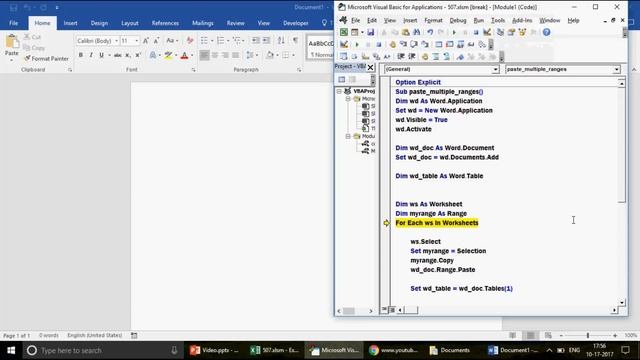Screen dimensions: 640x360
Task: Click the Indent icon in Edit toolbar
Action: (x=401, y=56)
